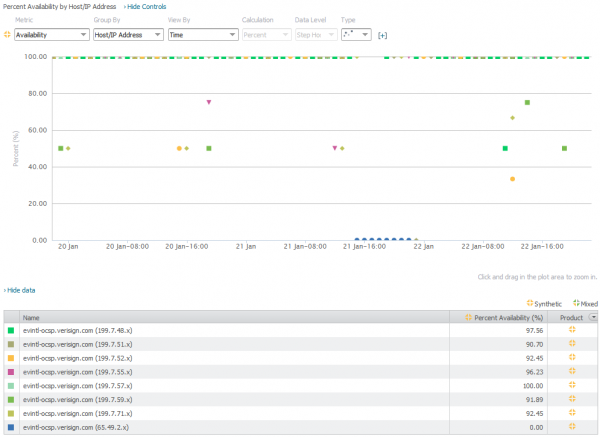
Task: Open the Metric dropdown showing Availability
Action: coord(52,35)
